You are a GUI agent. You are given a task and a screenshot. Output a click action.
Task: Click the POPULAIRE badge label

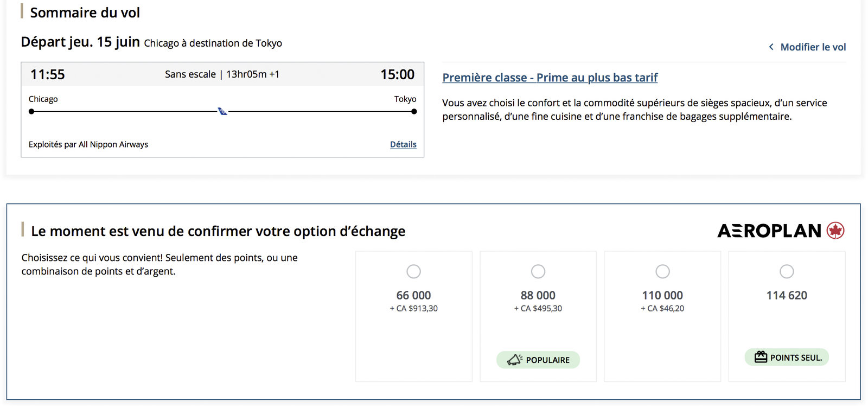tap(547, 359)
